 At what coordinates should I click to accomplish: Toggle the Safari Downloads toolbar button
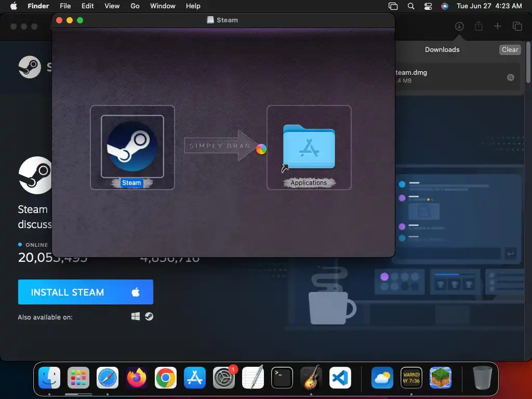click(x=459, y=26)
